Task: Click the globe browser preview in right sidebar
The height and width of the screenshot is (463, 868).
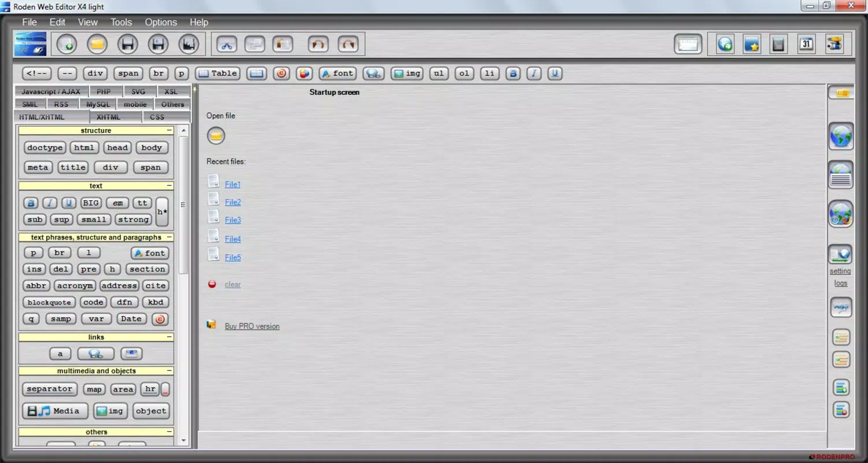Action: point(841,137)
